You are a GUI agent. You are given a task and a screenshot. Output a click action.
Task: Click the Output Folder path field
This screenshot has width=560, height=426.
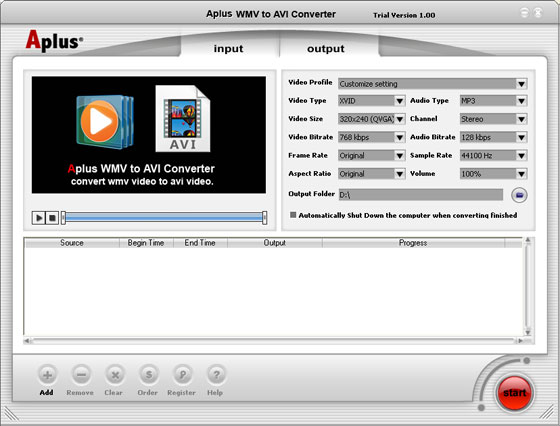click(x=421, y=195)
